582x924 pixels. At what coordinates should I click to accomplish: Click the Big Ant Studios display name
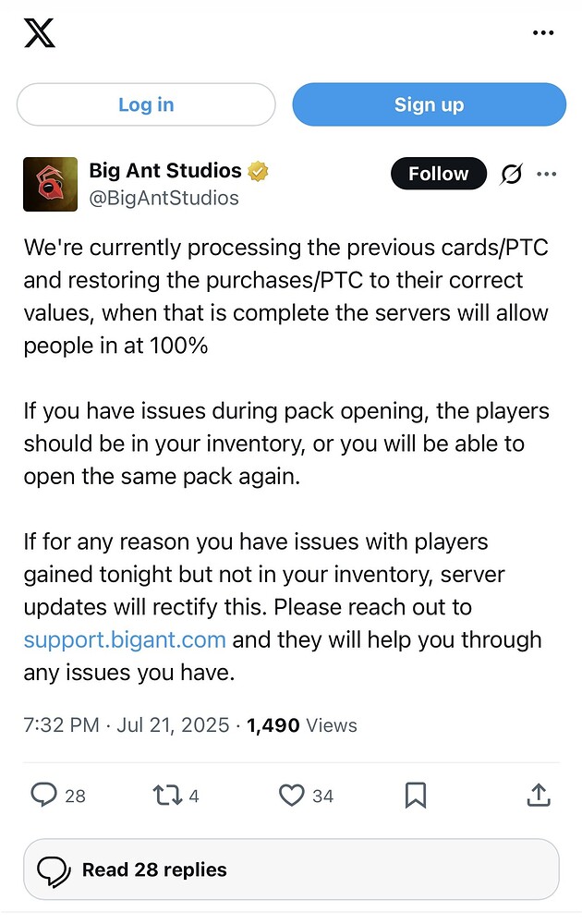pos(164,171)
